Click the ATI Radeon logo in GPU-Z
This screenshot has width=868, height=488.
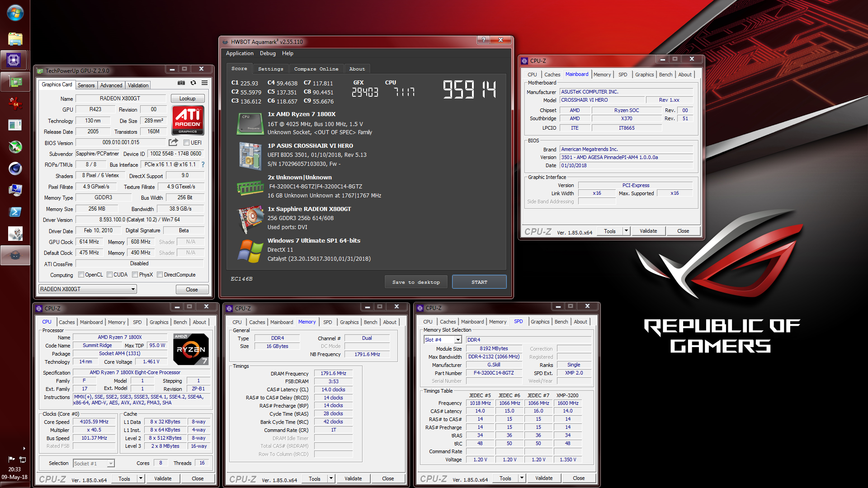(188, 120)
